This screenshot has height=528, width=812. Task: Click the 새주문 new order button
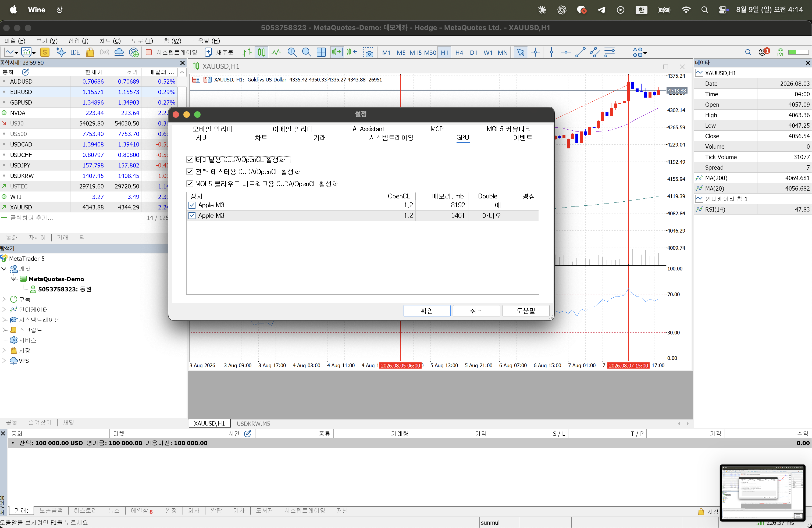(x=219, y=52)
